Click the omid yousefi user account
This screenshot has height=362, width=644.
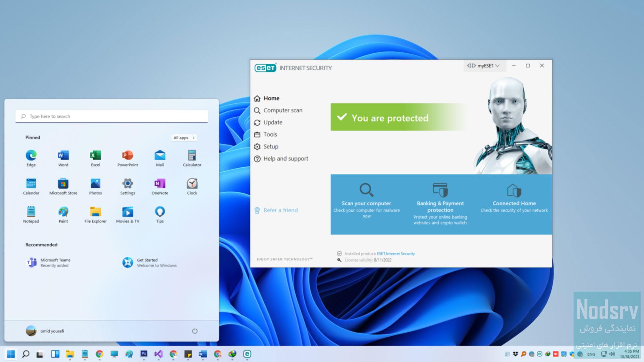[45, 331]
